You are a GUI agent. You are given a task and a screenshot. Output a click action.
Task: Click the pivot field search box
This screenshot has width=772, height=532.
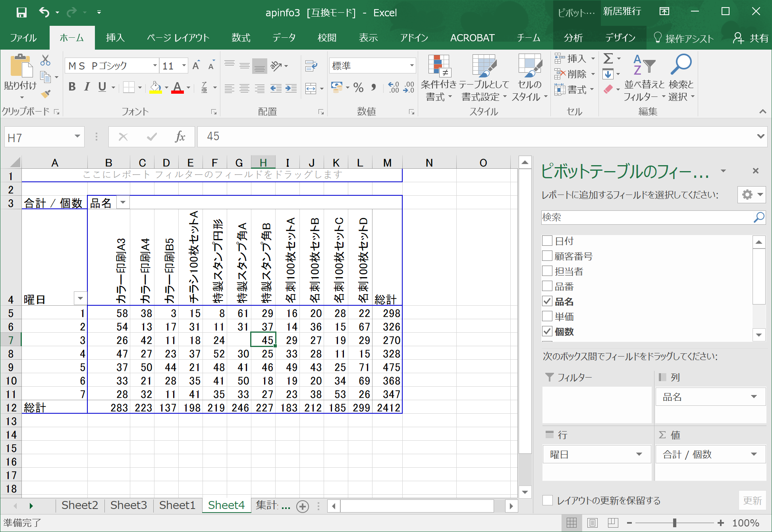(647, 217)
